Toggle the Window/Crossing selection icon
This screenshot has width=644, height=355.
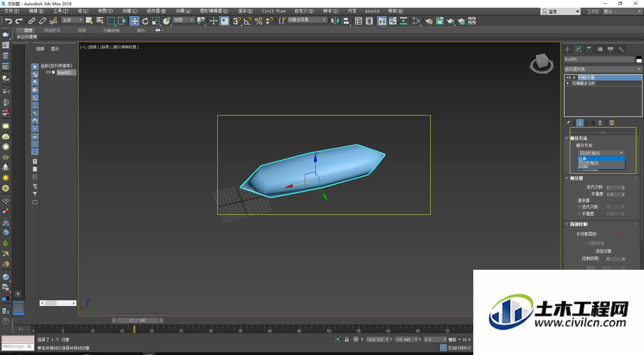[121, 21]
